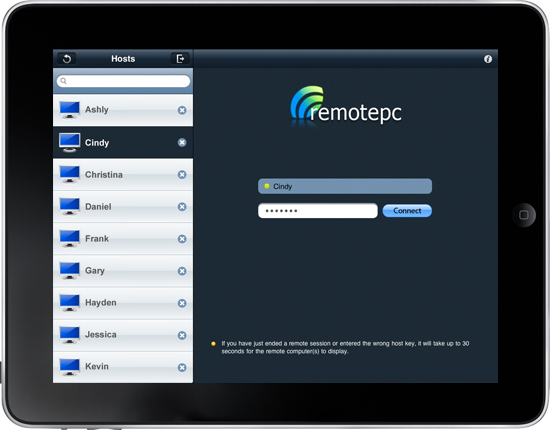The width and height of the screenshot is (550, 430).
Task: Select the Hayden computer
Action: [123, 303]
